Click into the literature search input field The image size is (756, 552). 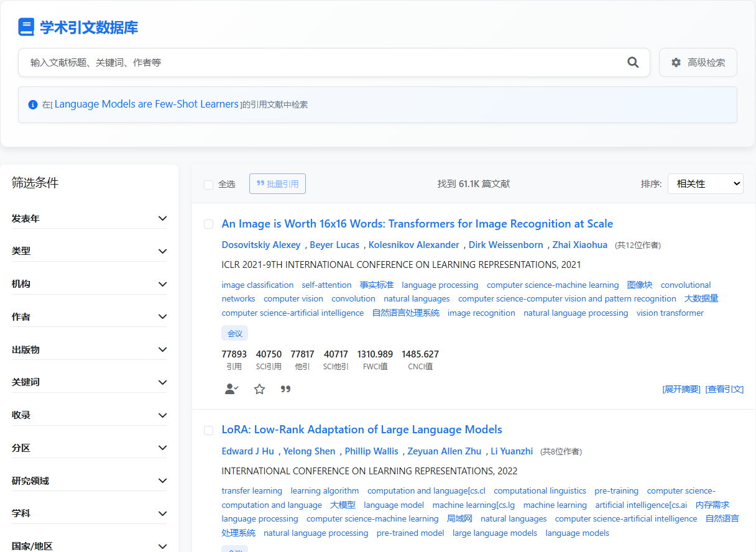[323, 63]
